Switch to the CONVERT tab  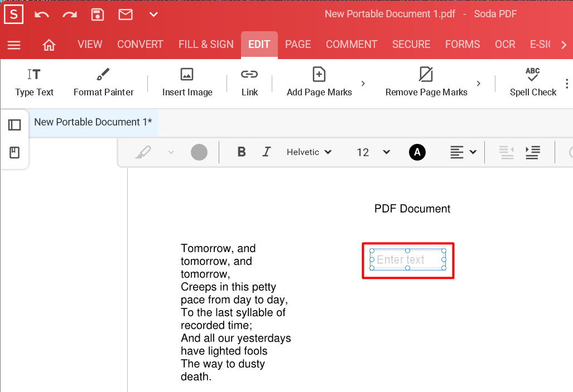[140, 44]
